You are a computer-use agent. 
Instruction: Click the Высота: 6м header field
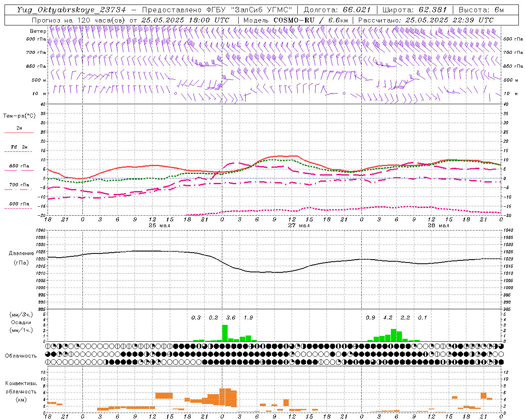point(481,10)
